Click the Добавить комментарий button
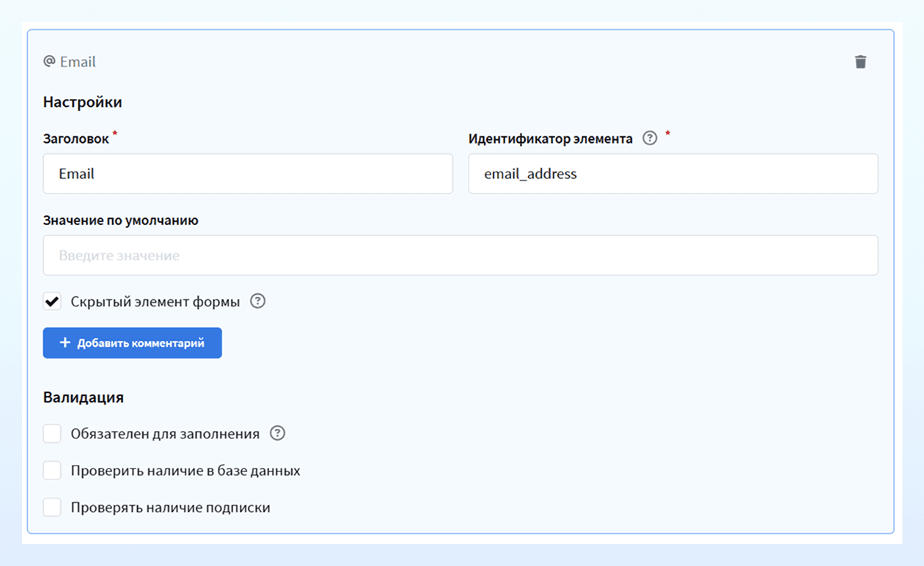 pos(132,343)
